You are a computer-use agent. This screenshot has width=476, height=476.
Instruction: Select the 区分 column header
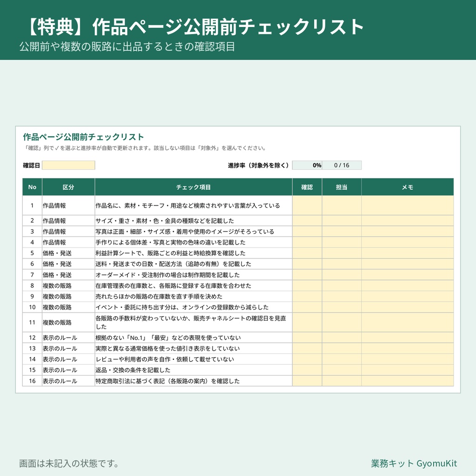click(x=68, y=187)
